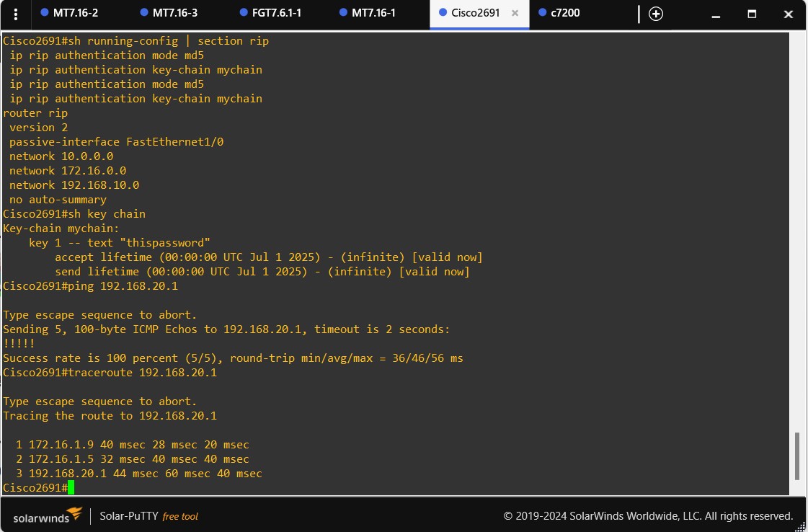Click 'Key-chain mychain:' output line
The height and width of the screenshot is (532, 808).
pos(61,229)
